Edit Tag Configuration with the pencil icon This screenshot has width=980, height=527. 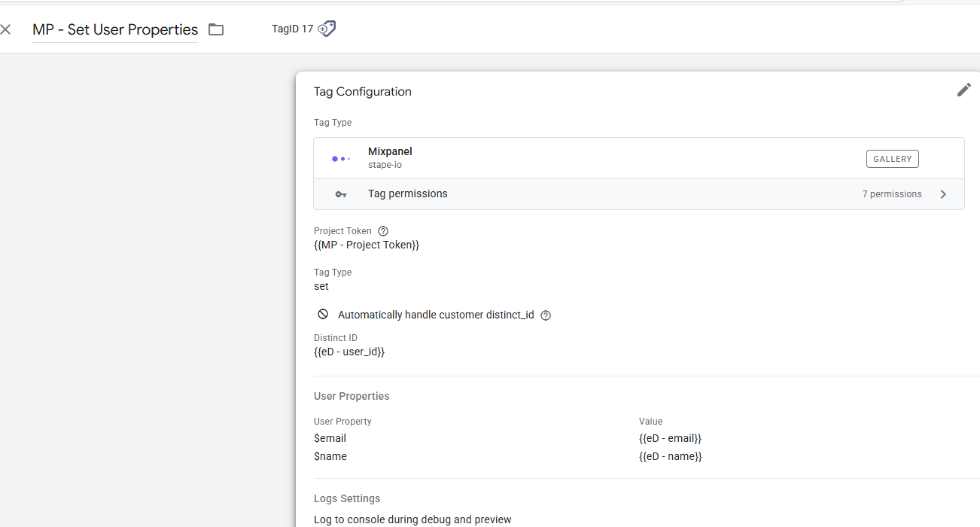point(963,90)
